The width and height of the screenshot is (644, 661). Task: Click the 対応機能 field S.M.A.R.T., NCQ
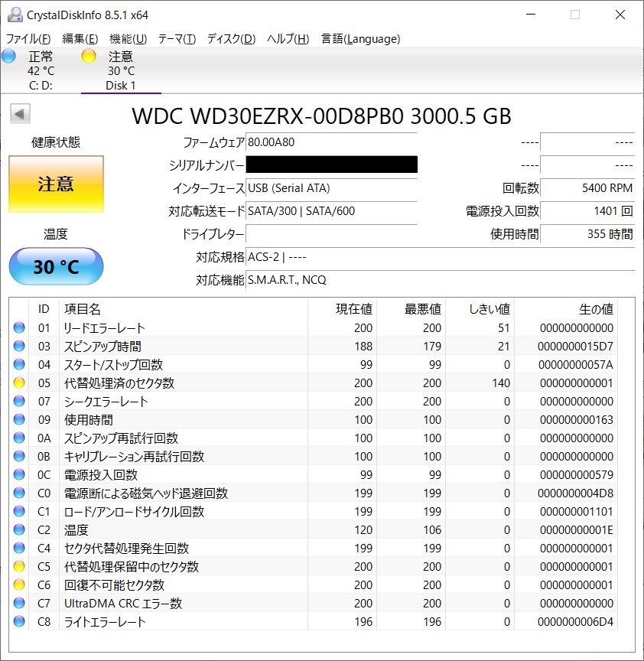441,280
